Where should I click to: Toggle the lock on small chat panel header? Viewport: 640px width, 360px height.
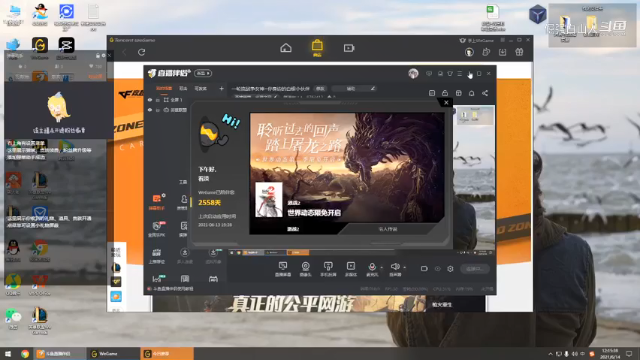coord(98,56)
